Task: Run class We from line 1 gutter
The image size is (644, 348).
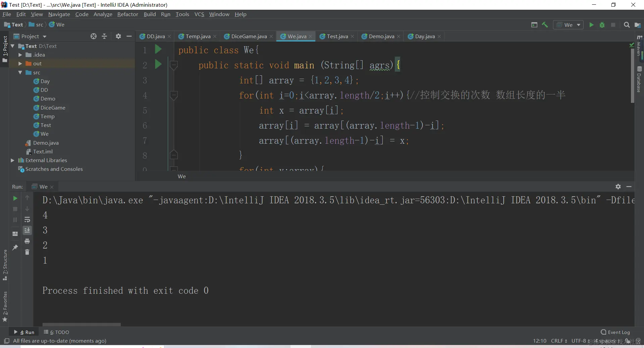Action: coord(158,50)
